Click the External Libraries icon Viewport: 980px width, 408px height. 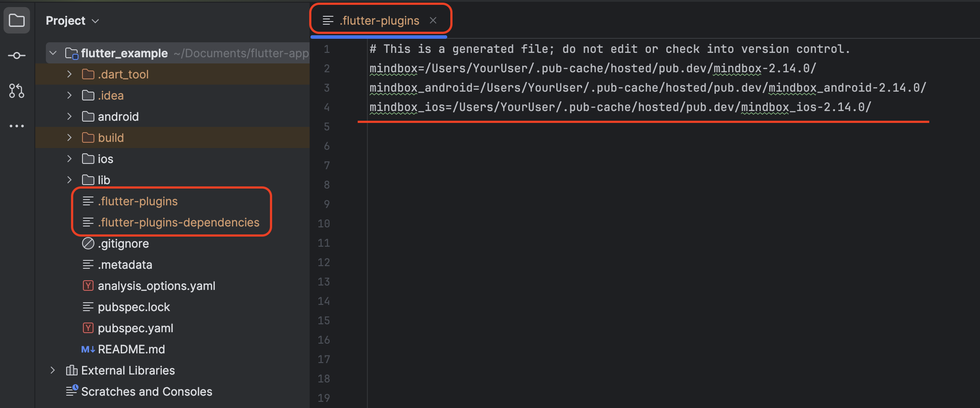pos(71,371)
